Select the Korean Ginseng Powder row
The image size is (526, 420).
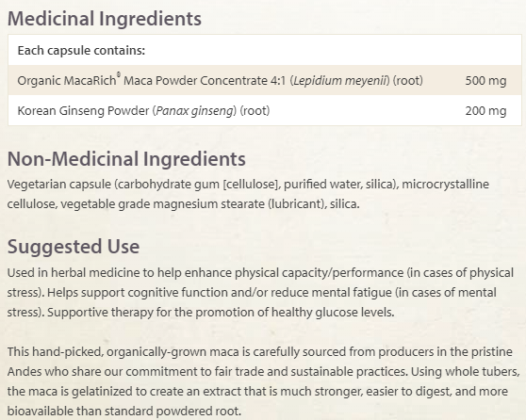[x=265, y=110]
